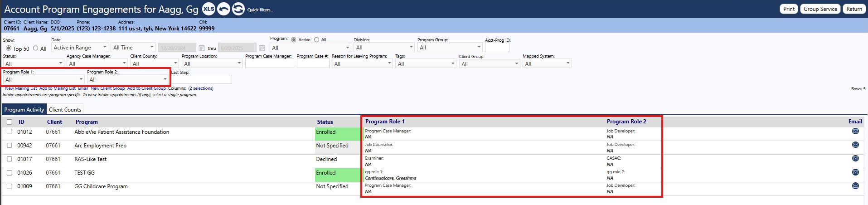Image resolution: width=868 pixels, height=205 pixels.
Task: Open the Division dropdown
Action: click(384, 48)
